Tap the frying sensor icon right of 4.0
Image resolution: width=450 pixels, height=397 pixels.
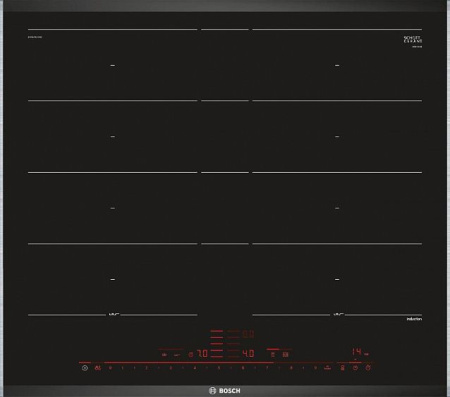(x=273, y=355)
